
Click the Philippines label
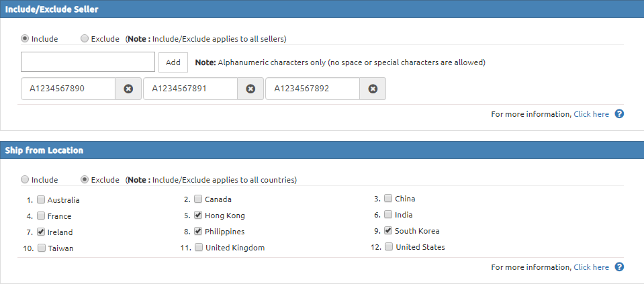(x=225, y=232)
